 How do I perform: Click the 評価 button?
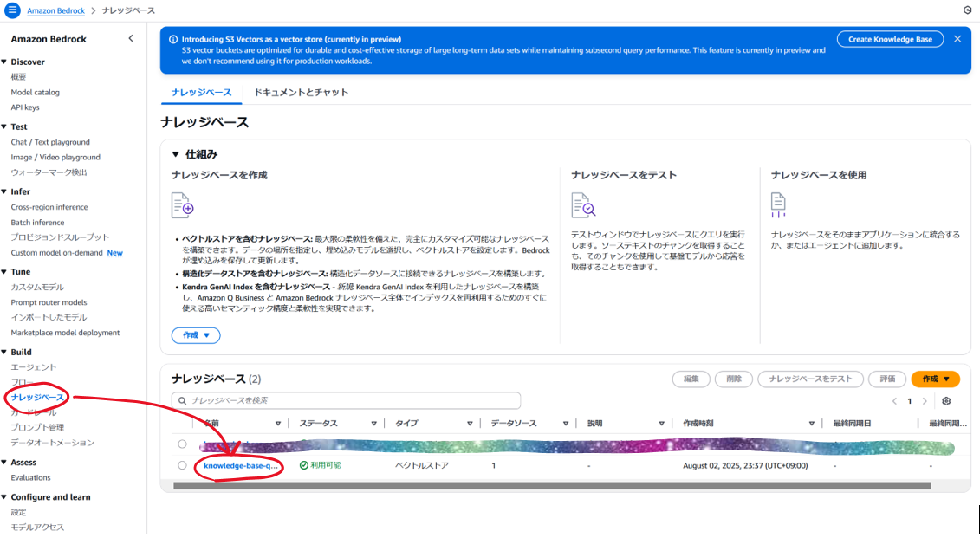pos(887,379)
